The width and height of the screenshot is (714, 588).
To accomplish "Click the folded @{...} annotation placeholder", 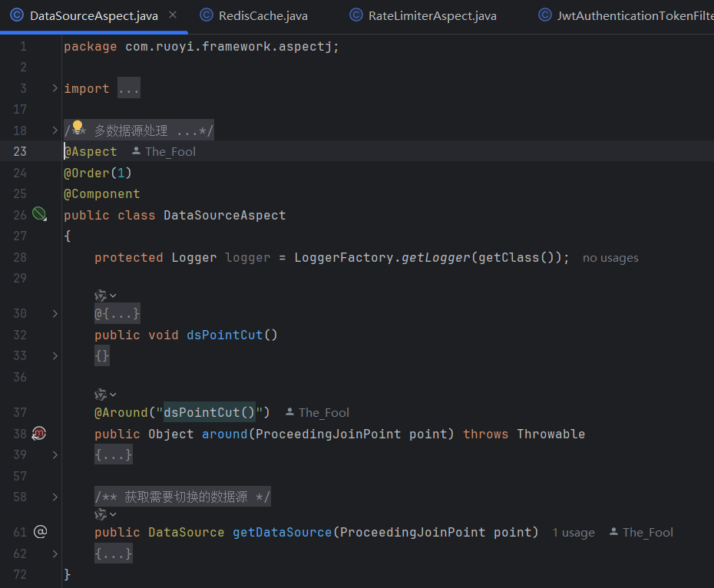I will tap(117, 314).
